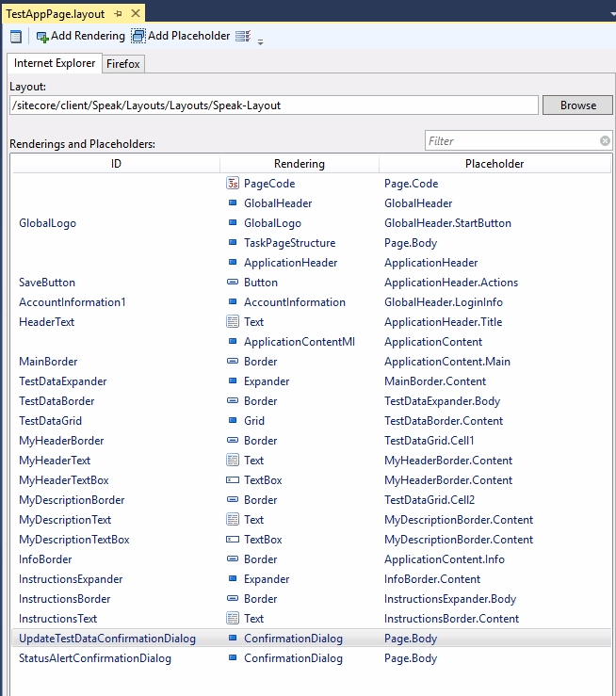Select the TestDataGrid ID cell
616x696 pixels.
click(50, 421)
